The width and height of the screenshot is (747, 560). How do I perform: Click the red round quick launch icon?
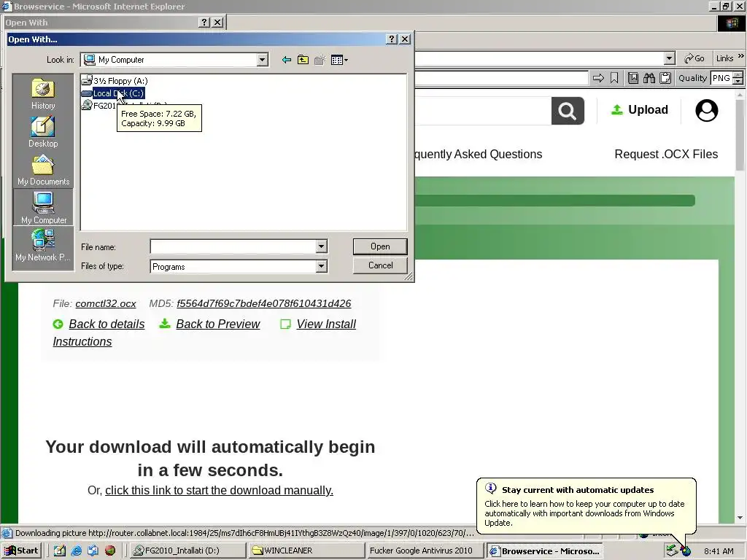(x=110, y=551)
